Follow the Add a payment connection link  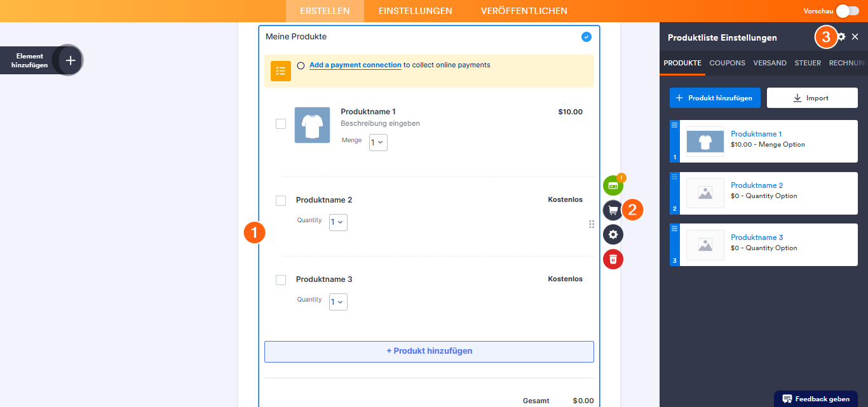(355, 65)
